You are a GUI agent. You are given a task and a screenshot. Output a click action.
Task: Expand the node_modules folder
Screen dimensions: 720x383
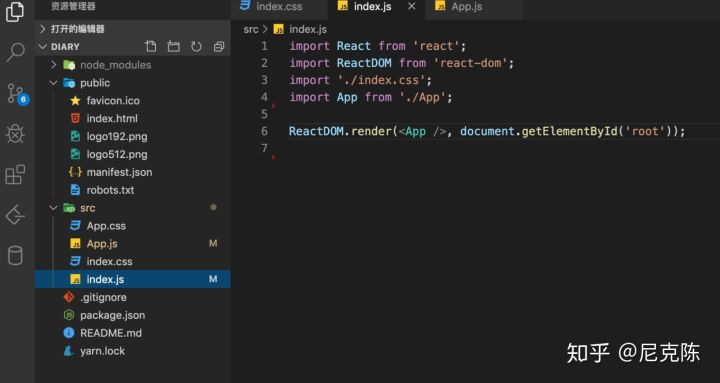pyautogui.click(x=53, y=65)
